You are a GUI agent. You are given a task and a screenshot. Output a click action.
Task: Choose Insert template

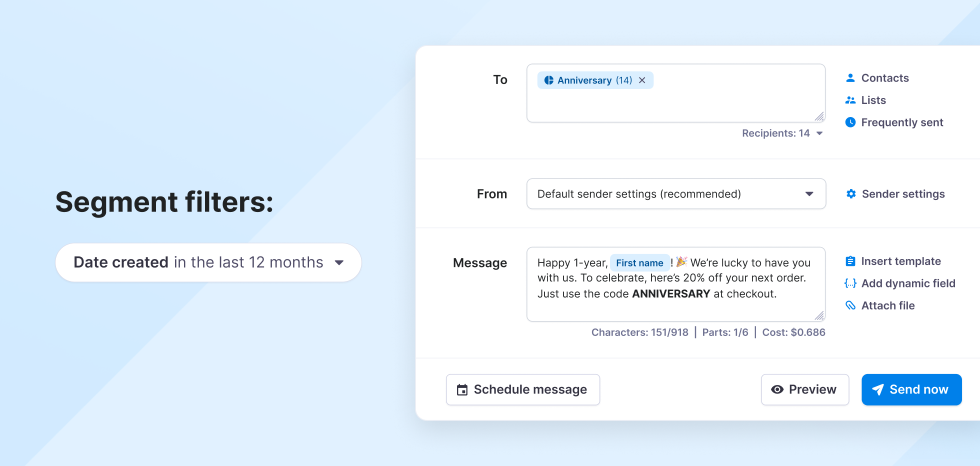click(901, 261)
